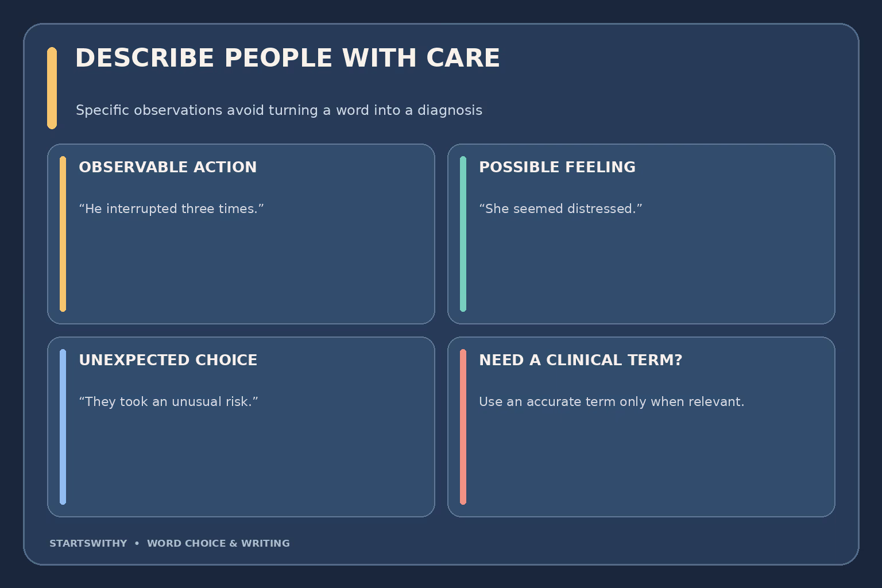The width and height of the screenshot is (882, 588).
Task: Click the bullet separator in the footer
Action: pos(137,543)
